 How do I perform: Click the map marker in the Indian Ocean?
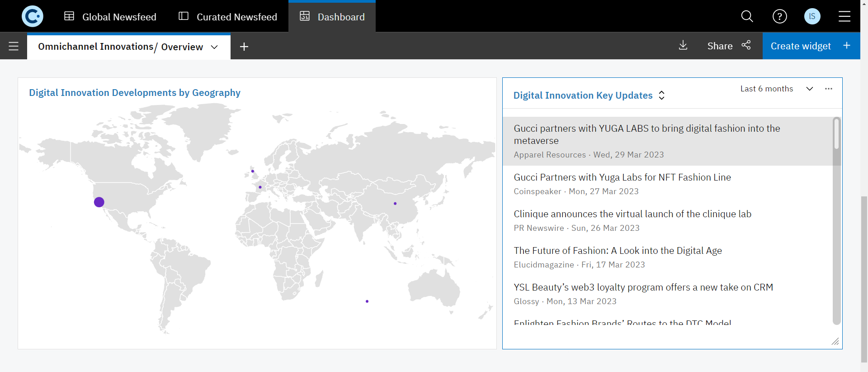(x=367, y=301)
